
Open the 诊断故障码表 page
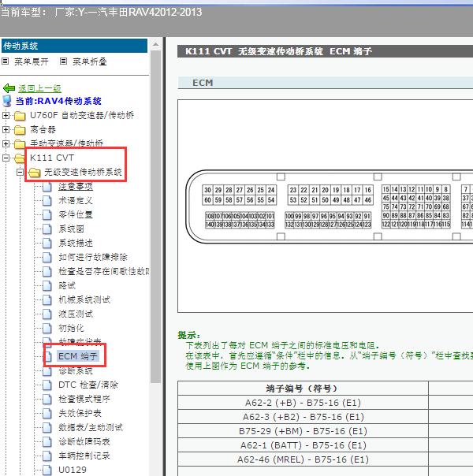click(84, 441)
